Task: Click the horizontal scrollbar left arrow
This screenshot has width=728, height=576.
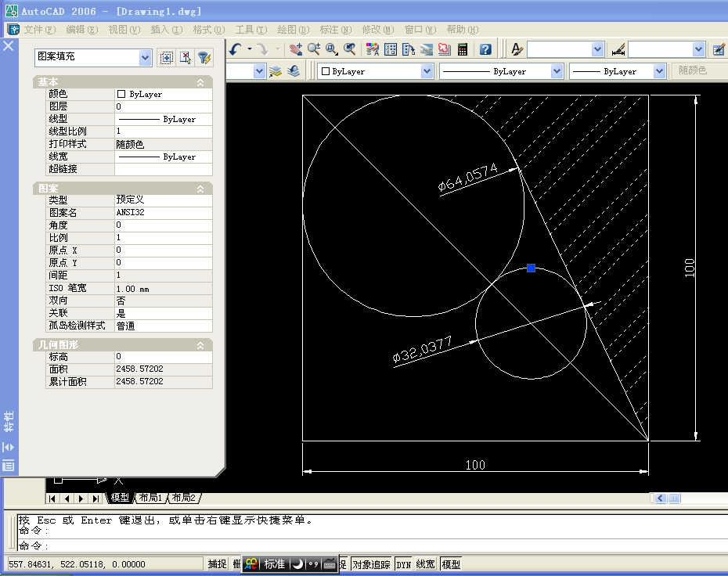Action: pos(660,498)
